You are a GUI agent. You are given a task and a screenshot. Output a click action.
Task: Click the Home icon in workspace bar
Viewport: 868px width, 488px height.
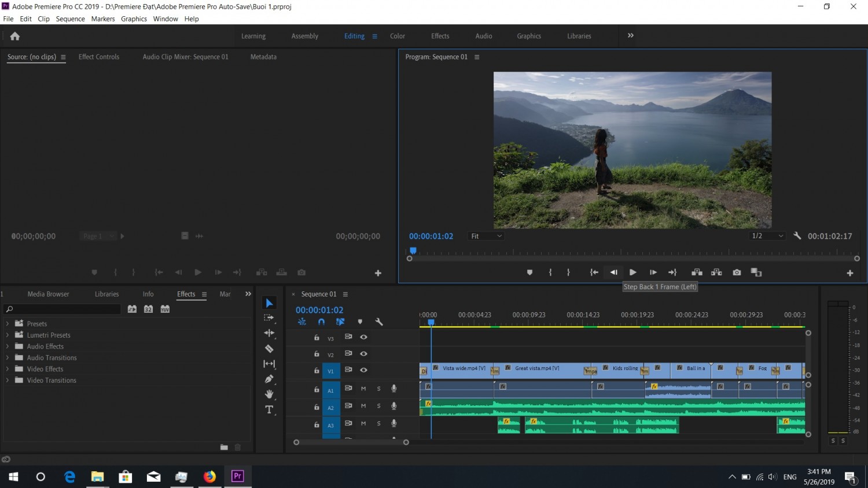click(x=15, y=36)
